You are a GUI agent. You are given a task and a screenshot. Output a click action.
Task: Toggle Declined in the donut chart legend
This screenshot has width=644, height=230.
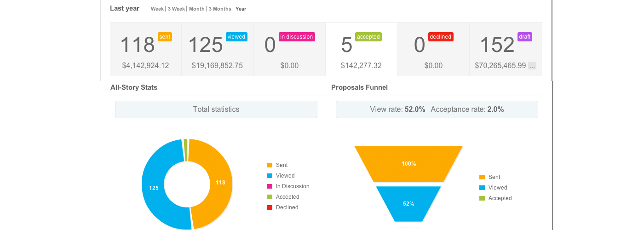[x=282, y=207]
